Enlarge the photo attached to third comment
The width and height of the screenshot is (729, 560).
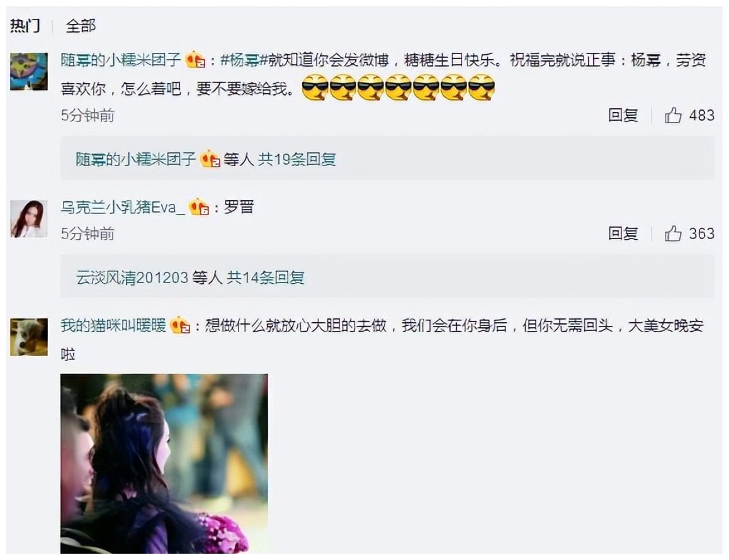pos(164,463)
